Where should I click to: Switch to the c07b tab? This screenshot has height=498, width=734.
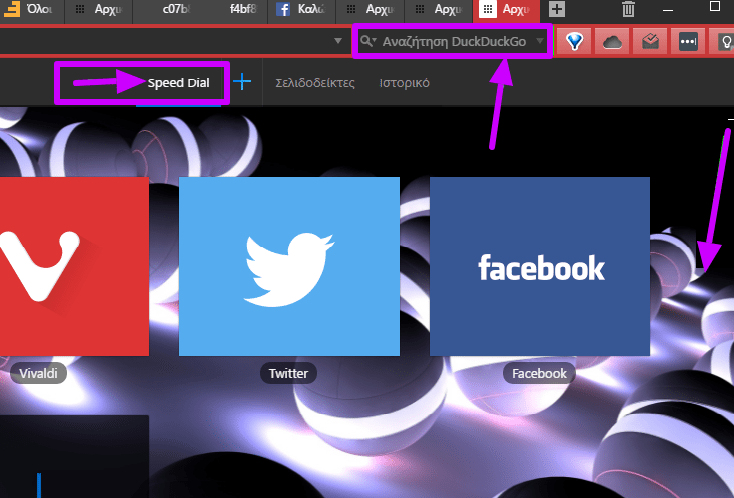click(166, 9)
